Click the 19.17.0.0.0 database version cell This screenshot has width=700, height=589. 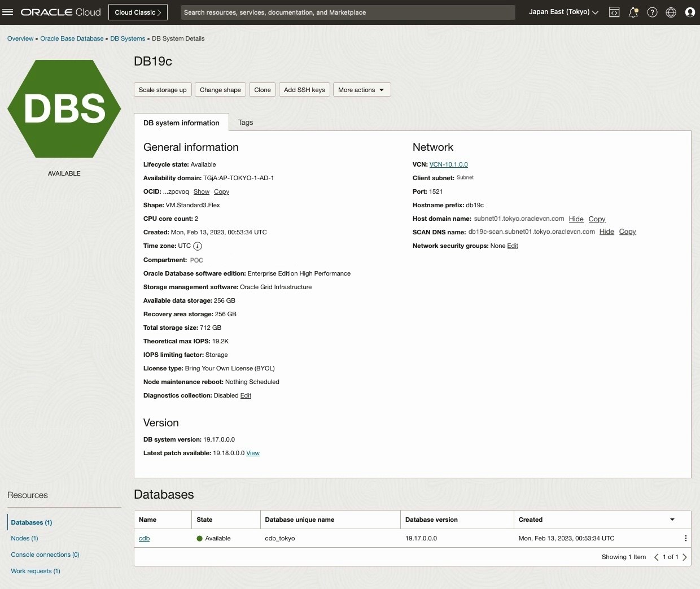421,539
